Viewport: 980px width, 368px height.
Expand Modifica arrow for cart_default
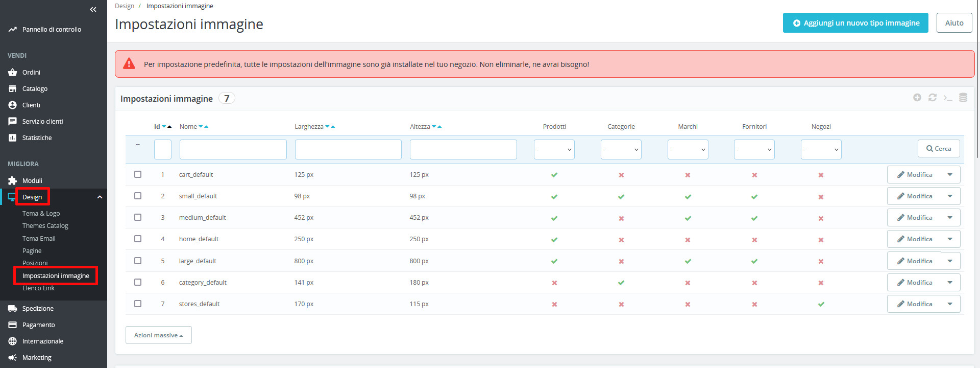point(950,175)
